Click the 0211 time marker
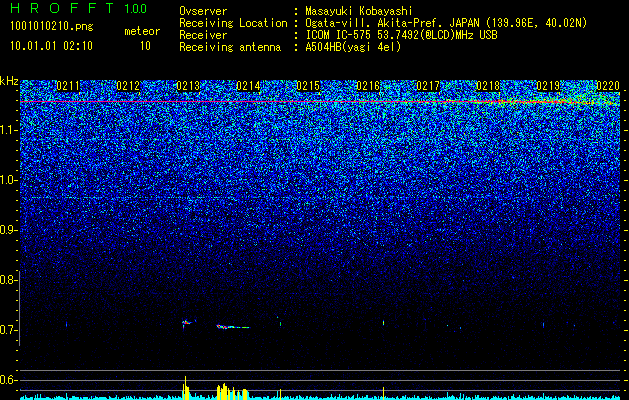 (x=68, y=86)
